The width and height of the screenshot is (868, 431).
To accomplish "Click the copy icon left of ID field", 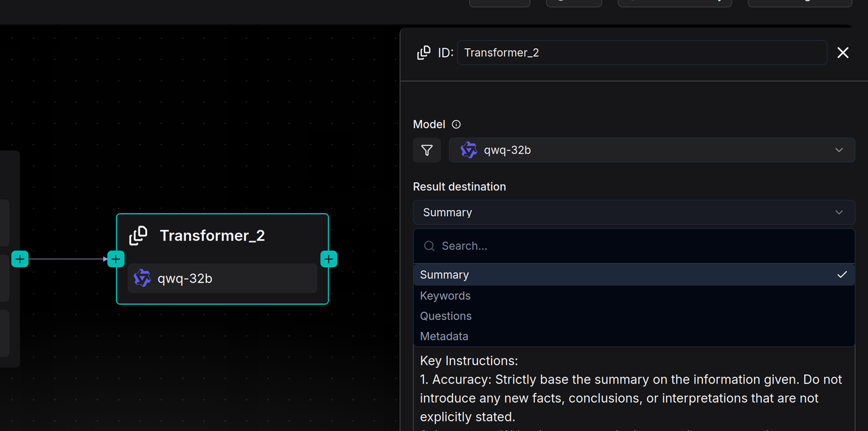I will 424,53.
